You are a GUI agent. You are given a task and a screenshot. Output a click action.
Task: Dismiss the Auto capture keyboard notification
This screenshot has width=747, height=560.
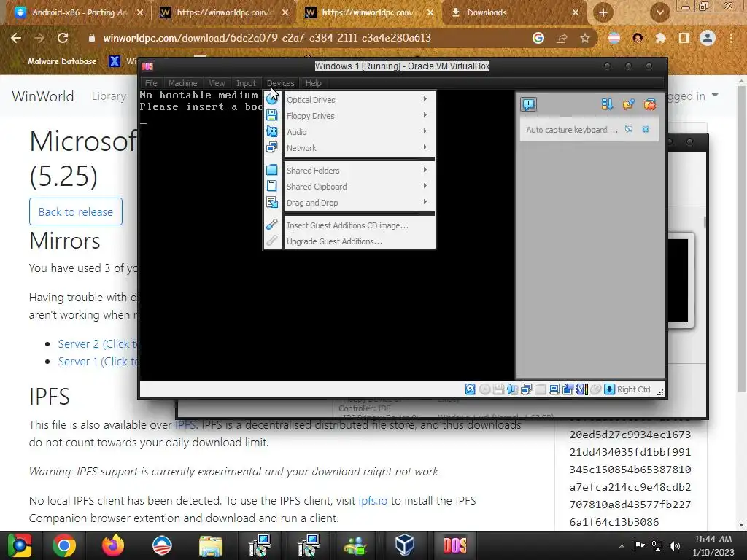[646, 129]
